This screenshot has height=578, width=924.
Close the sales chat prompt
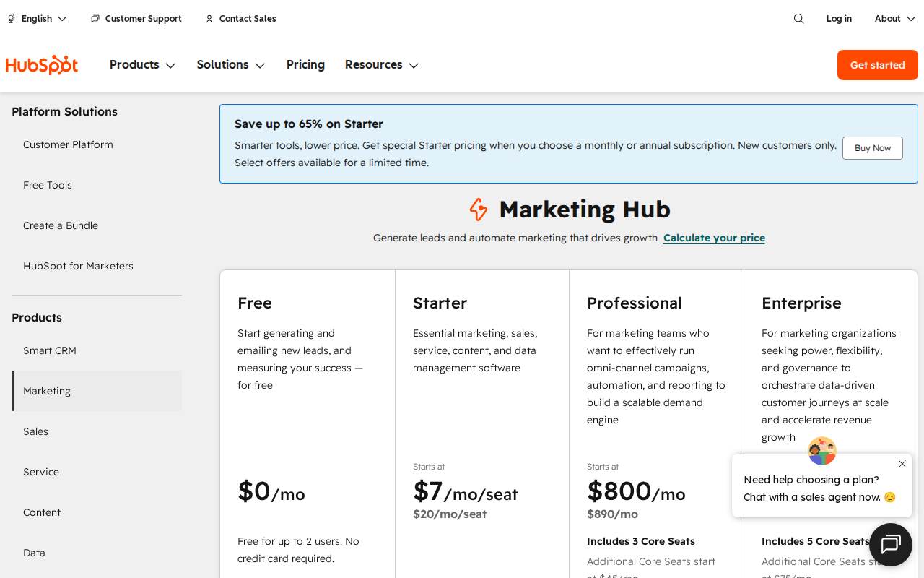pos(902,464)
